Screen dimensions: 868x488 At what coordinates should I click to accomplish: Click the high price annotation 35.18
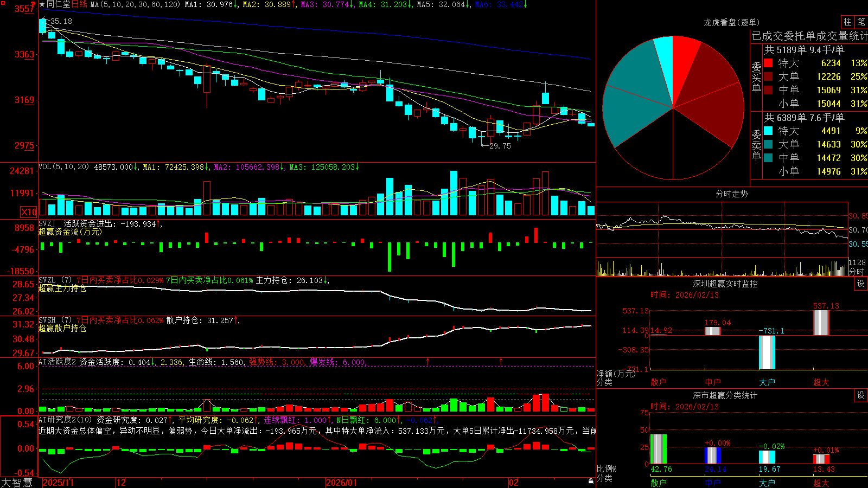[x=61, y=21]
